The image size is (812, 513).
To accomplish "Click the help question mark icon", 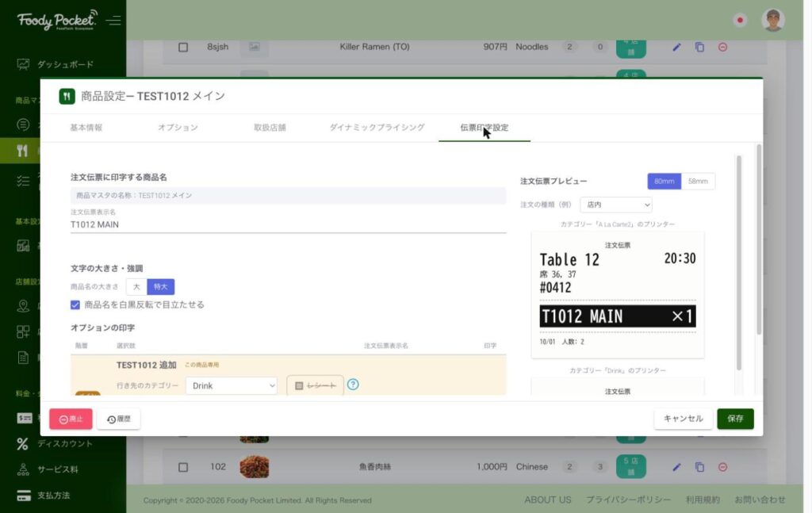I will click(353, 385).
